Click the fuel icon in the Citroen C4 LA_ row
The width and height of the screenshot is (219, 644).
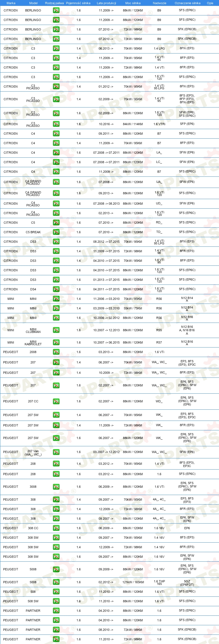[x=56, y=153]
